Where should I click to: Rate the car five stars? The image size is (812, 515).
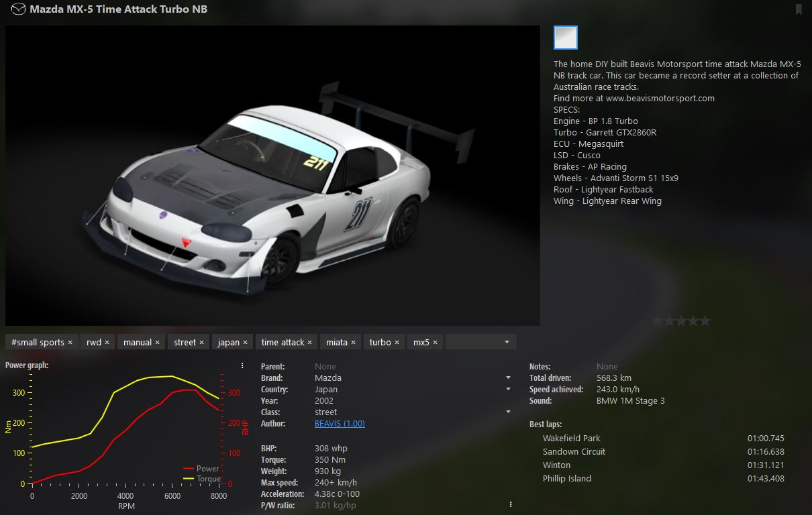click(x=707, y=321)
